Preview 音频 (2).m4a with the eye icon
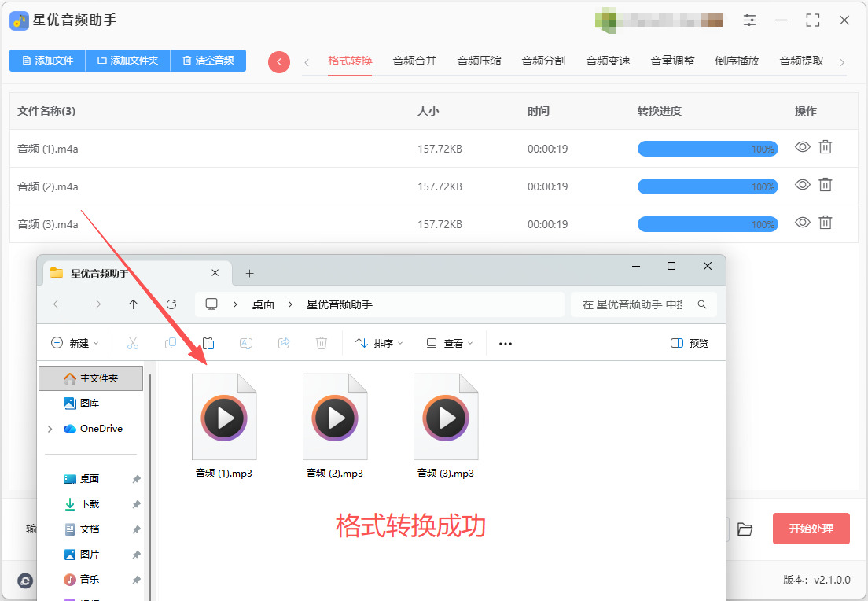This screenshot has height=601, width=868. [803, 184]
